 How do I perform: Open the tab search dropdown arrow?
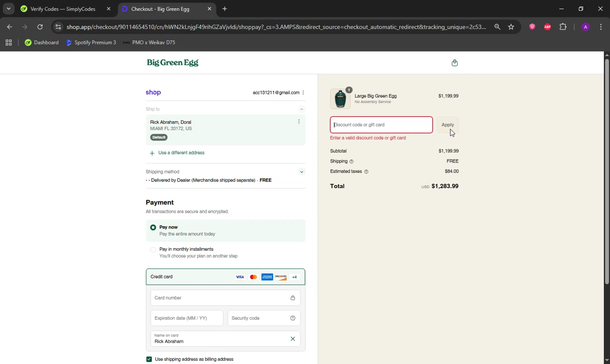pos(9,9)
